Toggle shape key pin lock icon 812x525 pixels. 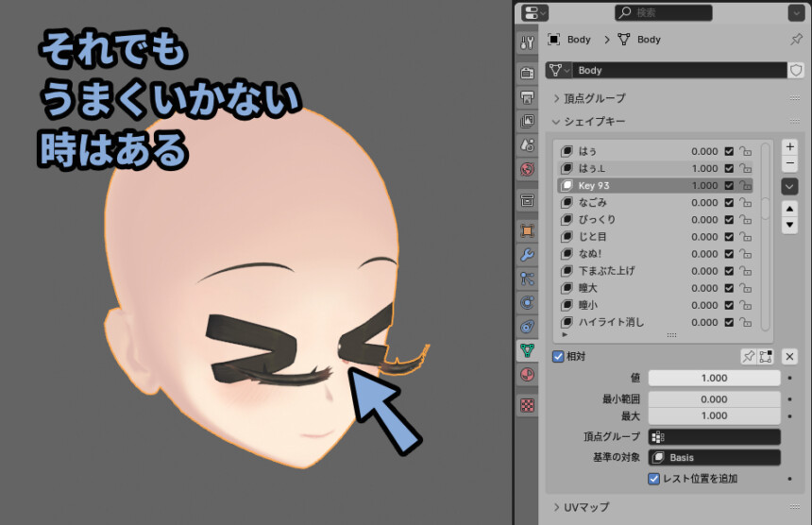point(749,356)
